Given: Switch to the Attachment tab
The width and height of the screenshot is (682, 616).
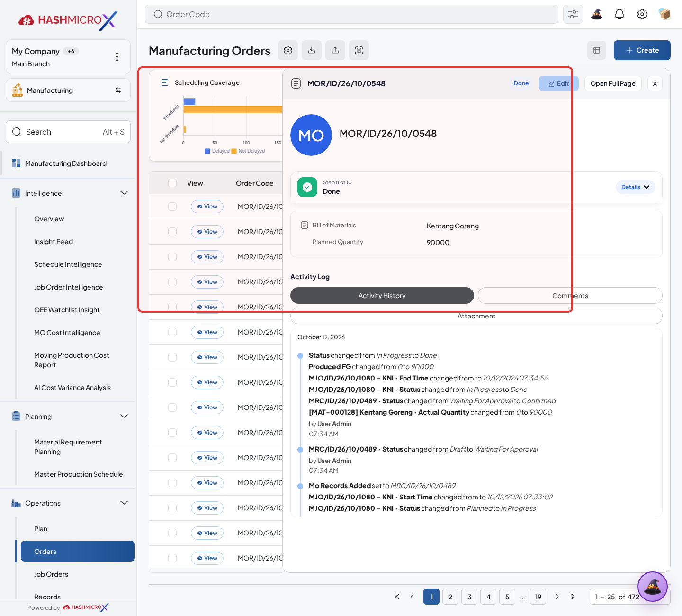Looking at the screenshot, I should tap(476, 316).
